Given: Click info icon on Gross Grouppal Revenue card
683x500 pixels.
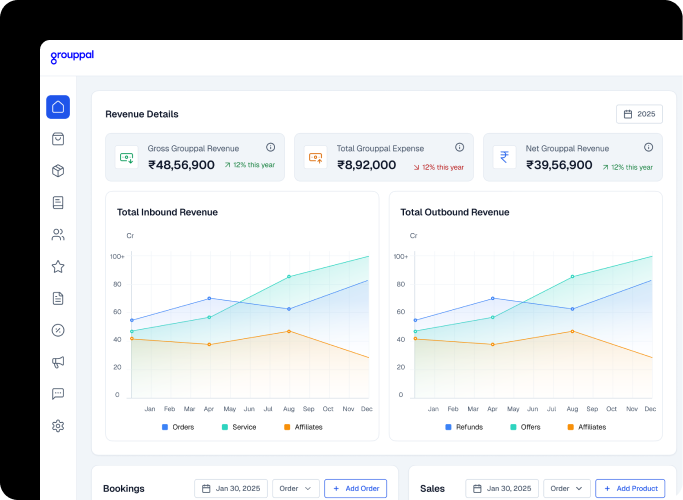Looking at the screenshot, I should (270, 147).
